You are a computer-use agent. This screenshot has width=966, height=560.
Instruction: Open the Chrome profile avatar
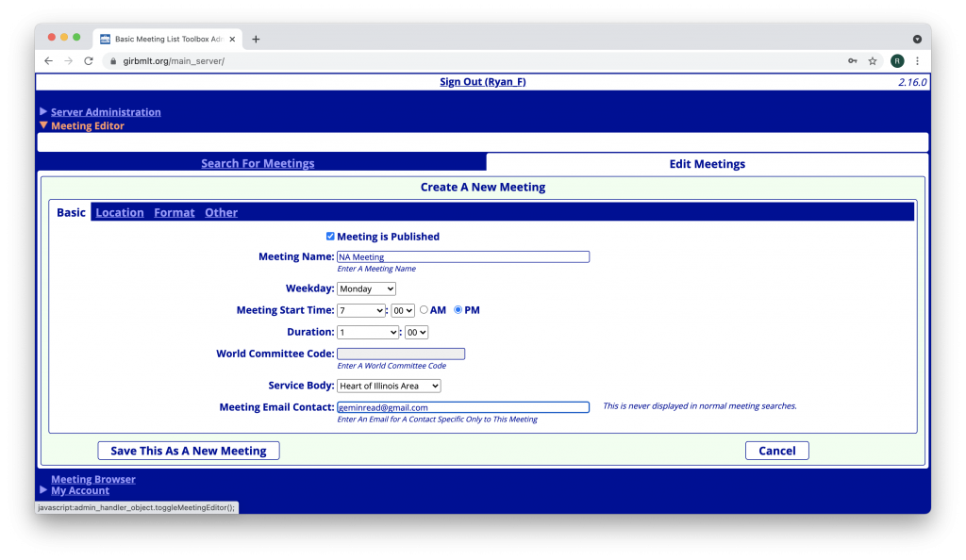coord(897,61)
